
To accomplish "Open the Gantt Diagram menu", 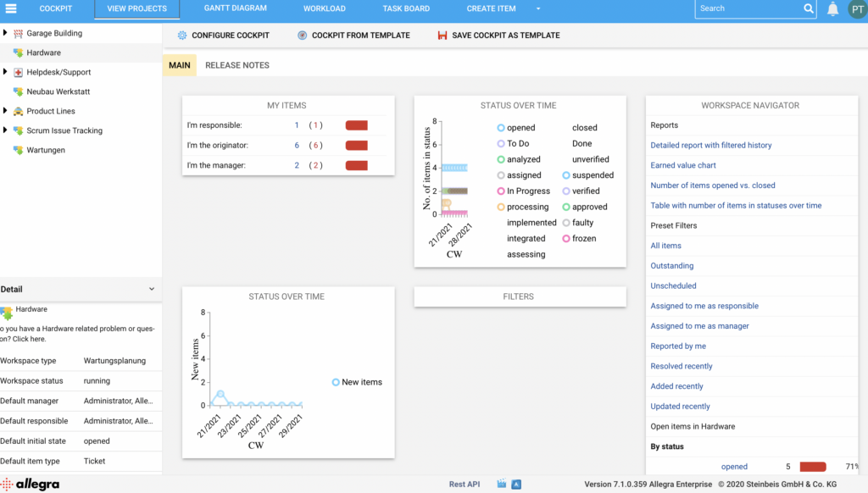I will click(235, 8).
